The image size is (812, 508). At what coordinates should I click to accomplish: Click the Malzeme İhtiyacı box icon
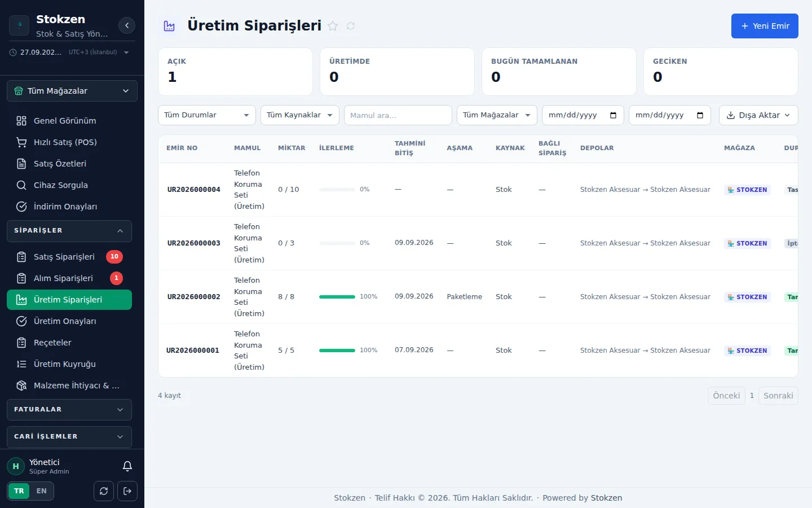pyautogui.click(x=21, y=386)
